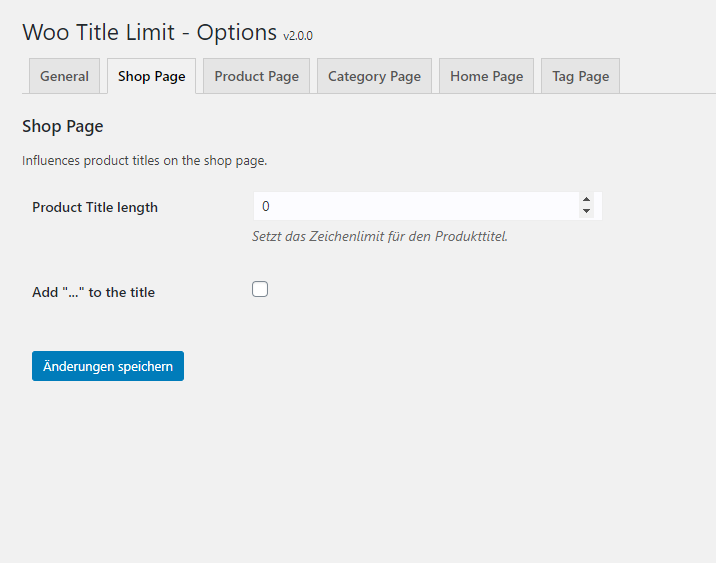
Task: Click the Änderungen speichern button
Action: pos(108,366)
